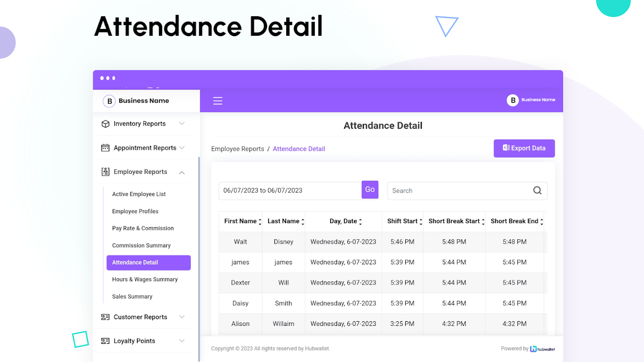Click the sidebar Business Name logo B

pyautogui.click(x=109, y=101)
